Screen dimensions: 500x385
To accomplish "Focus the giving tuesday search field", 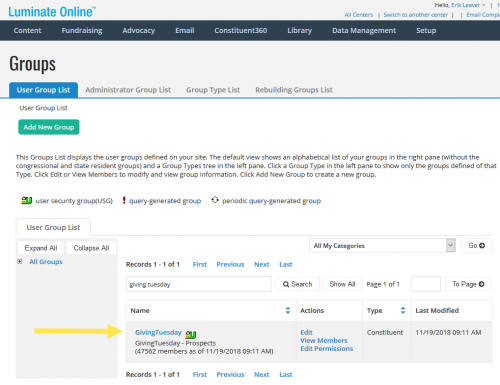I will click(x=199, y=284).
